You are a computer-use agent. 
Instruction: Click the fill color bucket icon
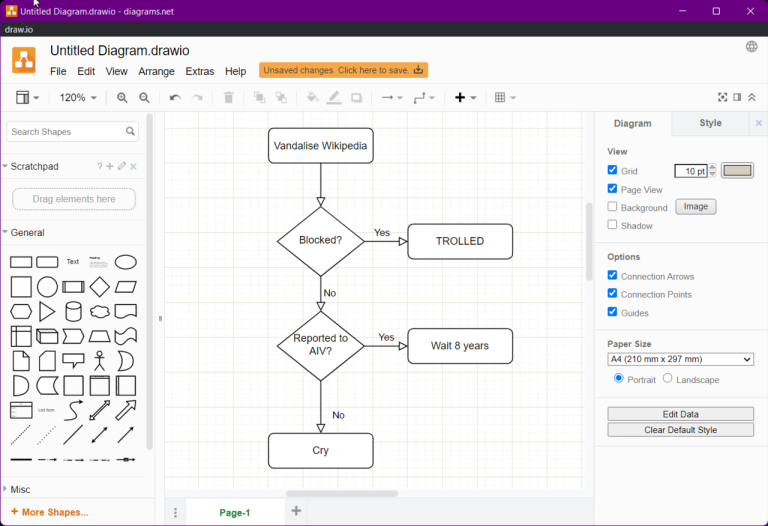tap(312, 98)
